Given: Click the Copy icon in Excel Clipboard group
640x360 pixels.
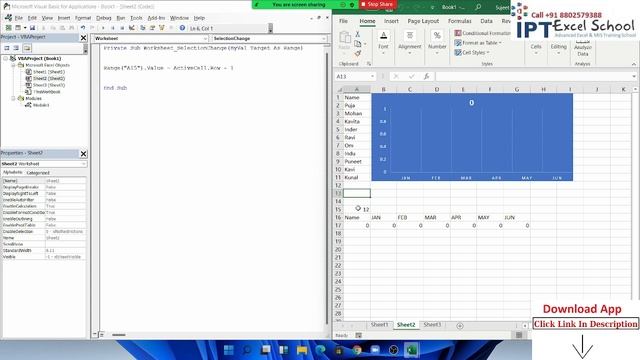Looking at the screenshot, I should click(x=358, y=44).
